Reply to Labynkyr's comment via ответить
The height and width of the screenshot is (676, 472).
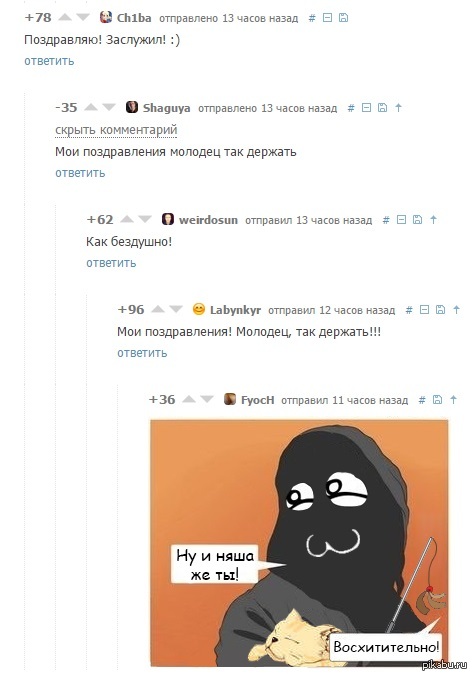pos(142,353)
